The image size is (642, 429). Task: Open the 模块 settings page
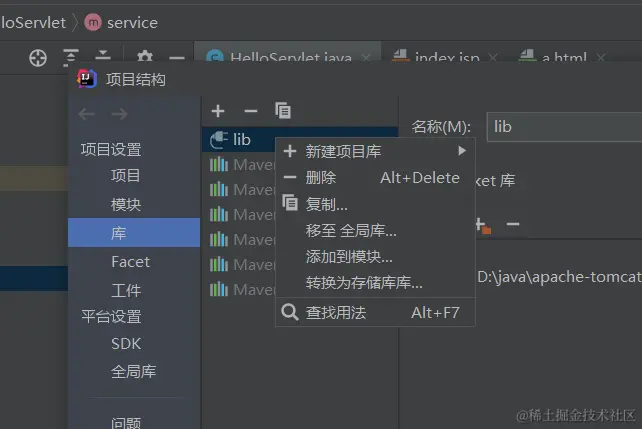(x=134, y=204)
